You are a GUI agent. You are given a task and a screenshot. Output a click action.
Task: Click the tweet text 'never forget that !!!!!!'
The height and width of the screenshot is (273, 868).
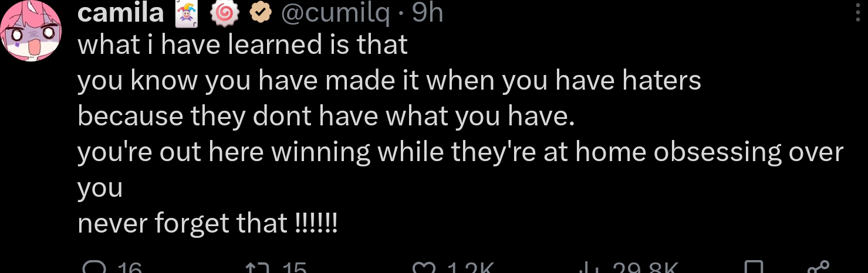[207, 223]
